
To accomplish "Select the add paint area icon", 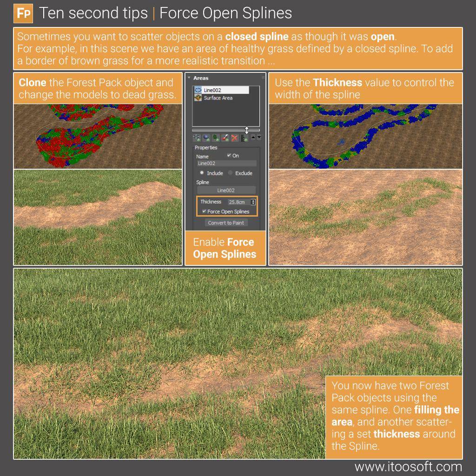I will 225,138.
